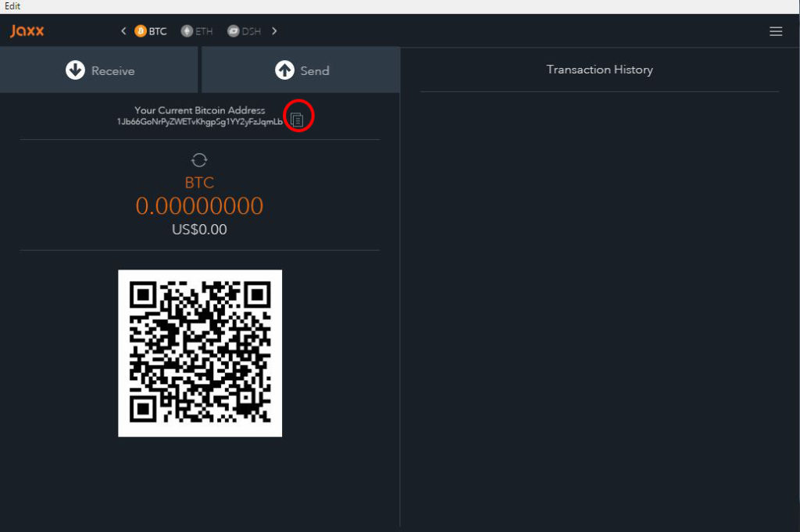This screenshot has height=532, width=800.
Task: Click the Bitcoin address text
Action: [200, 121]
